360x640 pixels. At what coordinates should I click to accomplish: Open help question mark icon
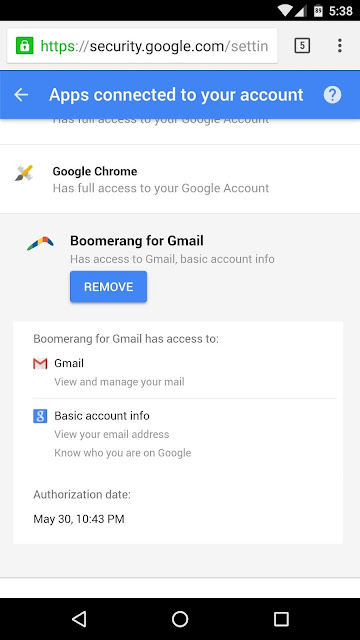[x=332, y=95]
